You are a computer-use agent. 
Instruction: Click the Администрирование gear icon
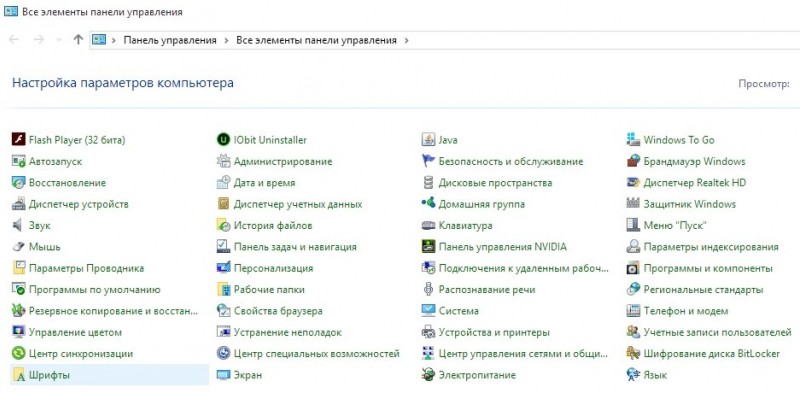click(223, 161)
